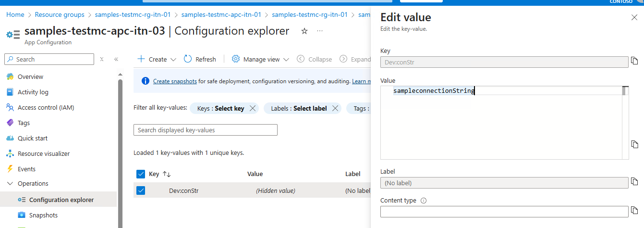Copy the Value field contents
This screenshot has height=228, width=644.
(634, 144)
